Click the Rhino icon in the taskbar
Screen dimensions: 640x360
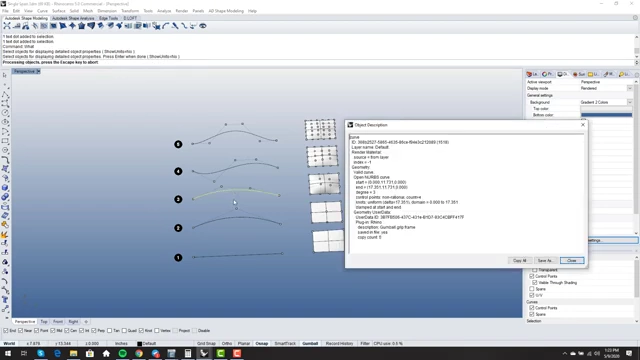[204, 353]
